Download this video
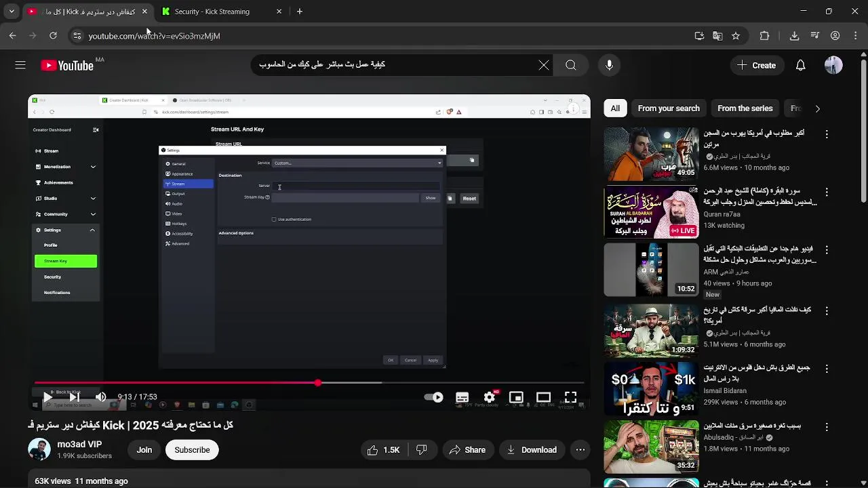 point(532,450)
